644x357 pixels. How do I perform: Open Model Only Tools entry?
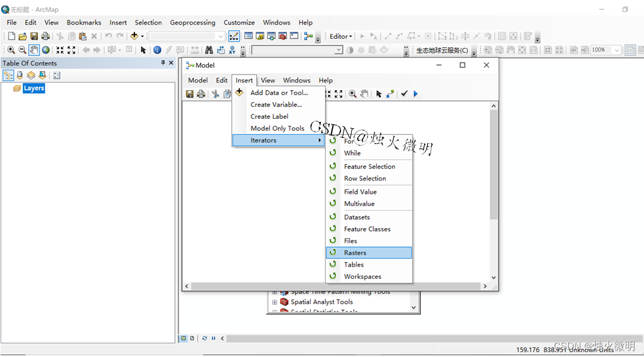coord(279,128)
